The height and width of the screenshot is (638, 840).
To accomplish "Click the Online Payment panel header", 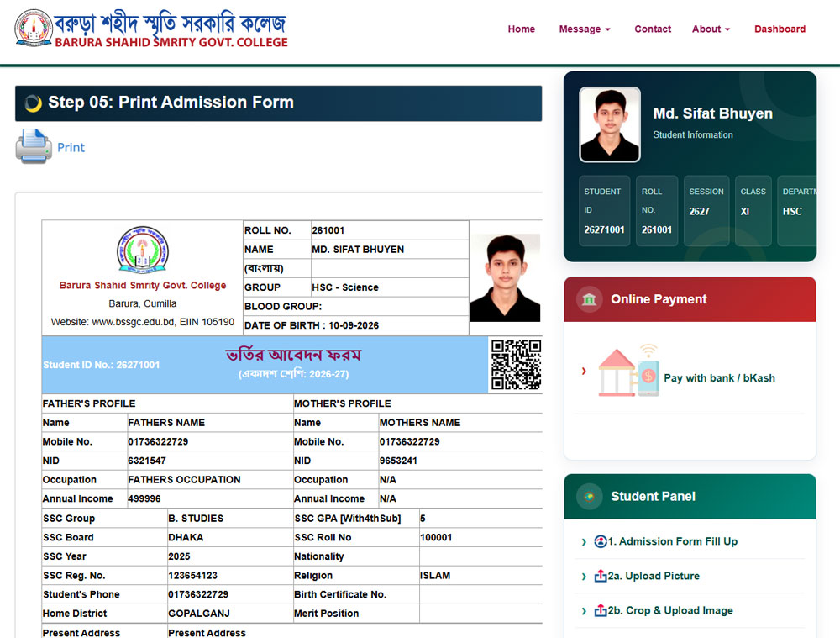I will 690,299.
